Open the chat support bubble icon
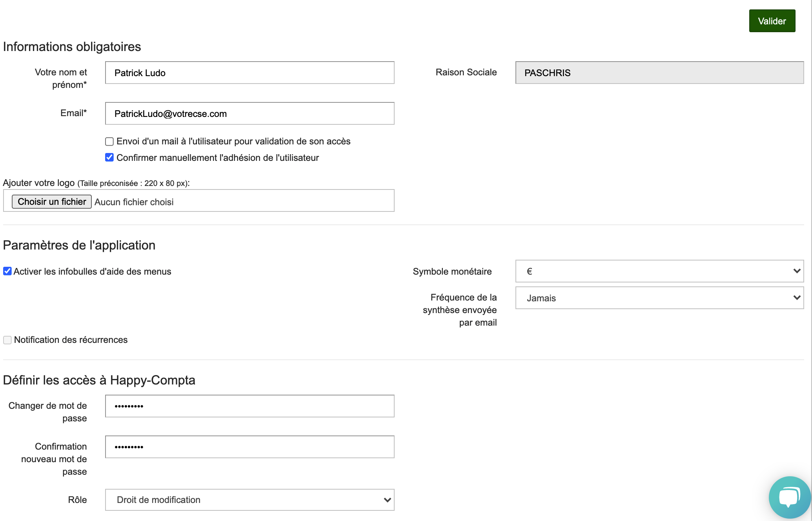The width and height of the screenshot is (812, 521). (x=789, y=497)
